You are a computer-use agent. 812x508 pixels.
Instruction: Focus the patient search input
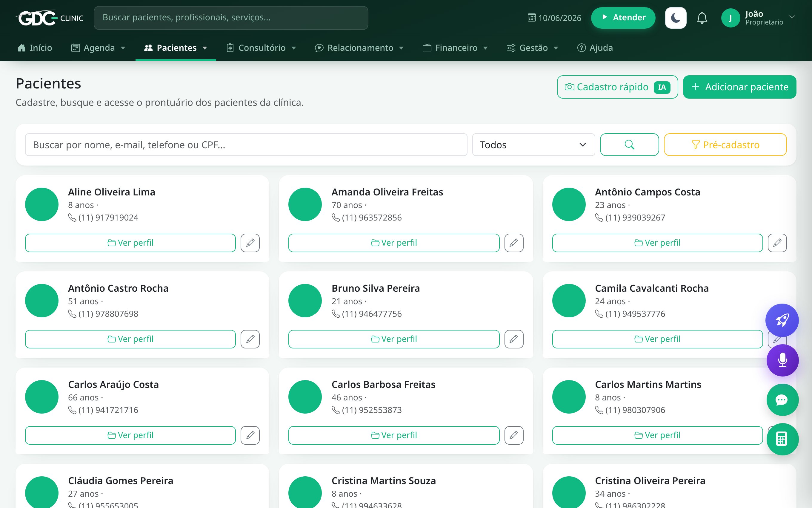click(x=246, y=145)
